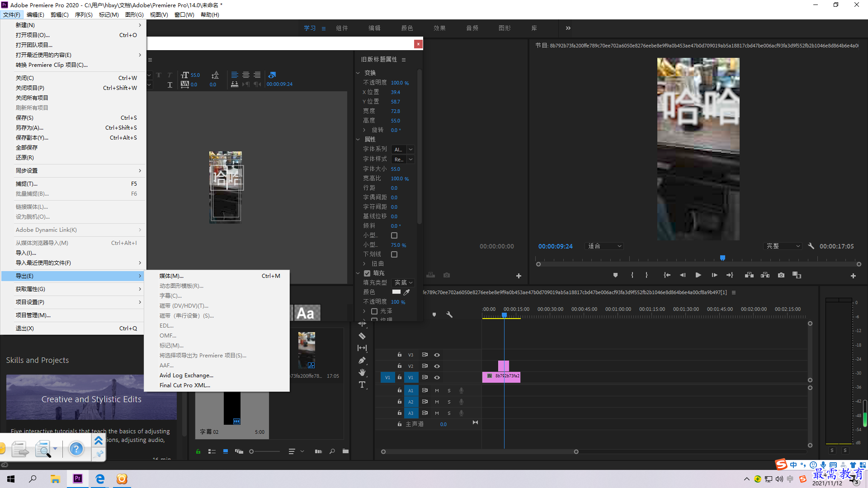Click 另存为(A)... in File menu

tap(73, 128)
